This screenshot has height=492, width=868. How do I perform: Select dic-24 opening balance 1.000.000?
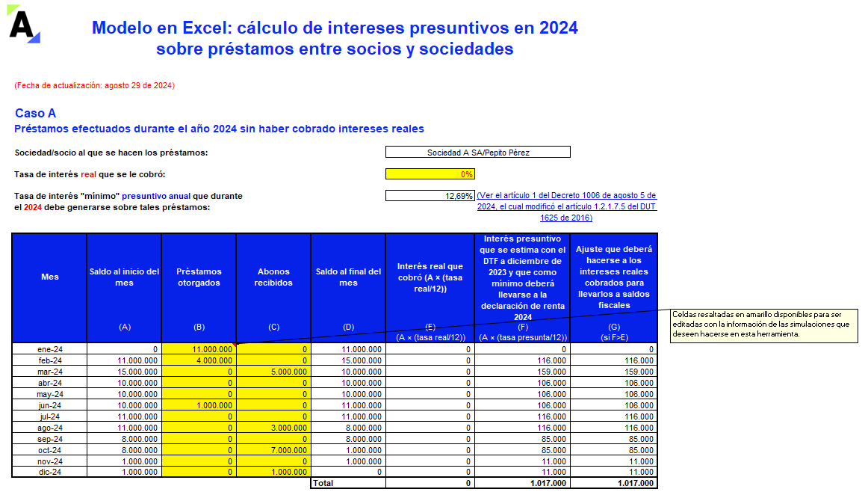coord(124,472)
